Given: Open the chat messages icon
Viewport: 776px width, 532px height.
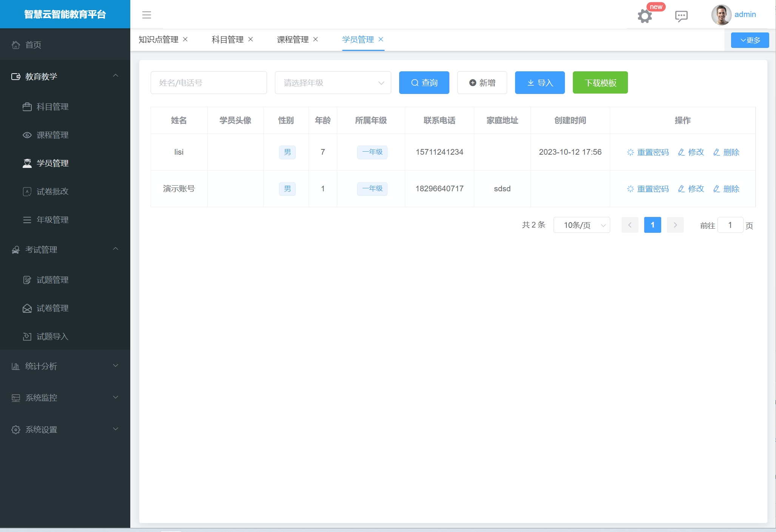Looking at the screenshot, I should [681, 16].
